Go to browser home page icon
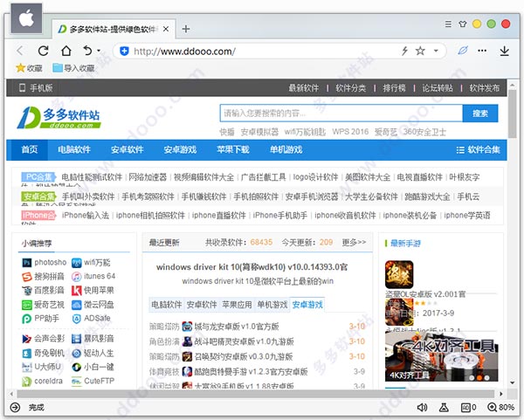Viewport: 524px width, 420px height. [66, 51]
